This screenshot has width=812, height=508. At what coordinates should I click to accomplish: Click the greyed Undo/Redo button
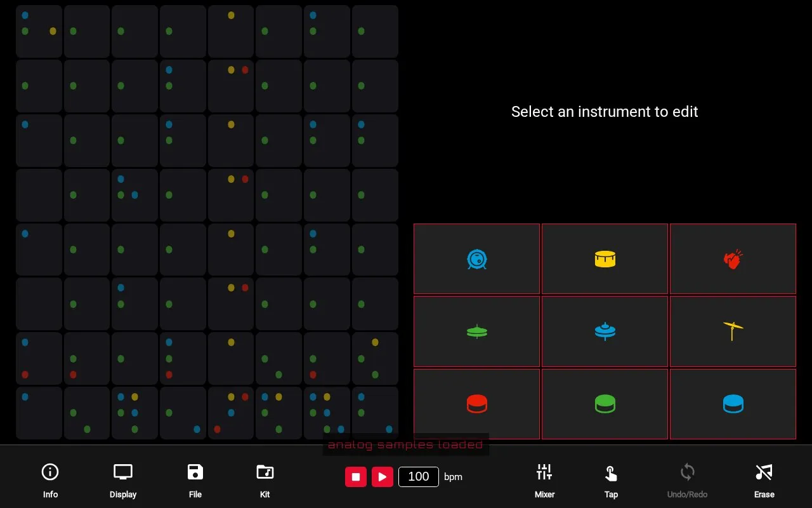click(687, 480)
